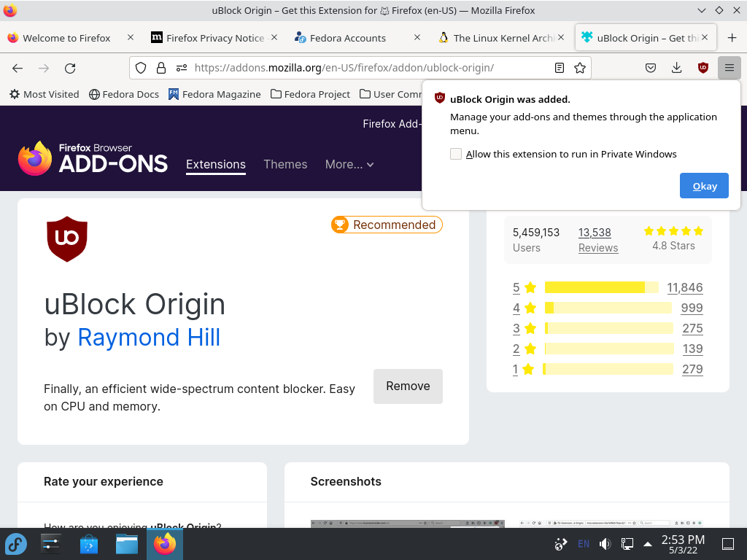
Task: Close the Linux Kernel Archives tab
Action: (561, 37)
